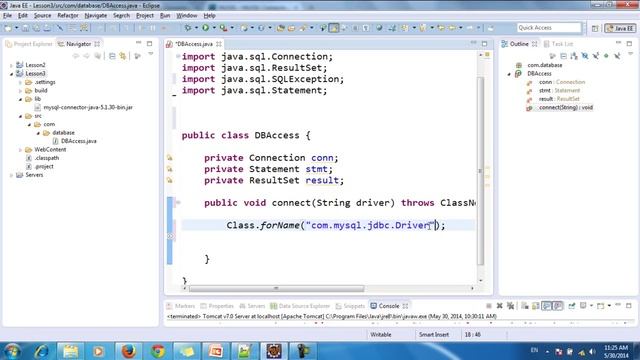Switch to Markers tab
The width and height of the screenshot is (640, 360).
tap(181, 306)
